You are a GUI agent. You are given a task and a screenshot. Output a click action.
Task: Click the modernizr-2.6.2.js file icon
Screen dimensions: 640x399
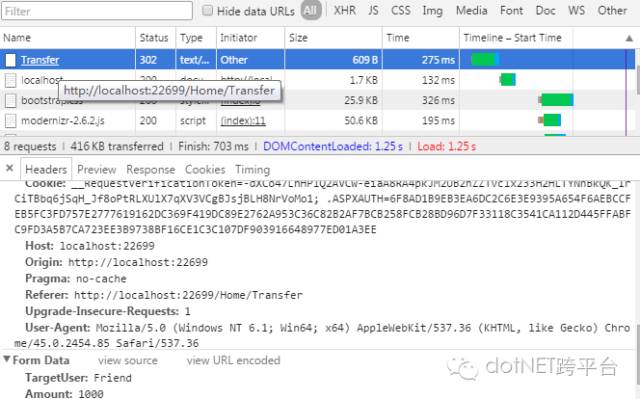11,121
